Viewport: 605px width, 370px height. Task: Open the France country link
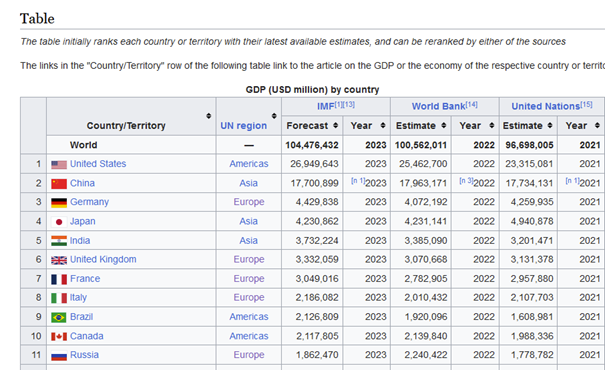[x=85, y=279]
